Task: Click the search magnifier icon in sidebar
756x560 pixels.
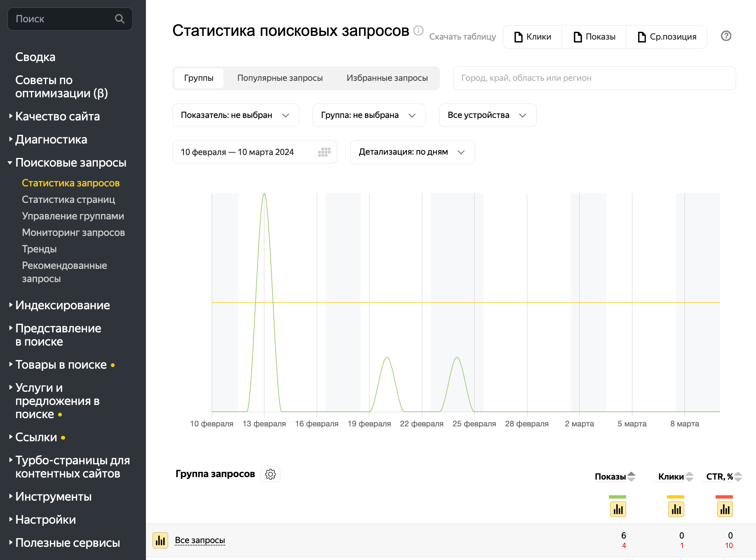Action: 120,19
